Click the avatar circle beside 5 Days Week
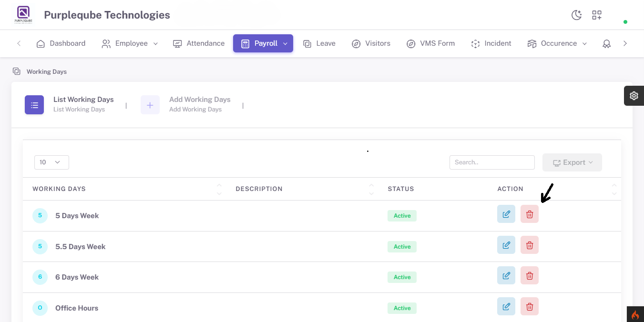This screenshot has width=644, height=322. (x=40, y=215)
